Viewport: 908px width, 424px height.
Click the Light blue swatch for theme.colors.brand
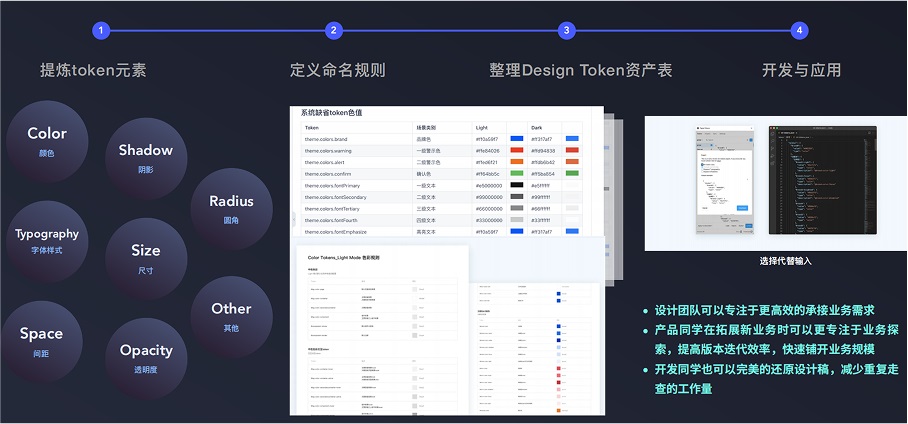pyautogui.click(x=517, y=139)
